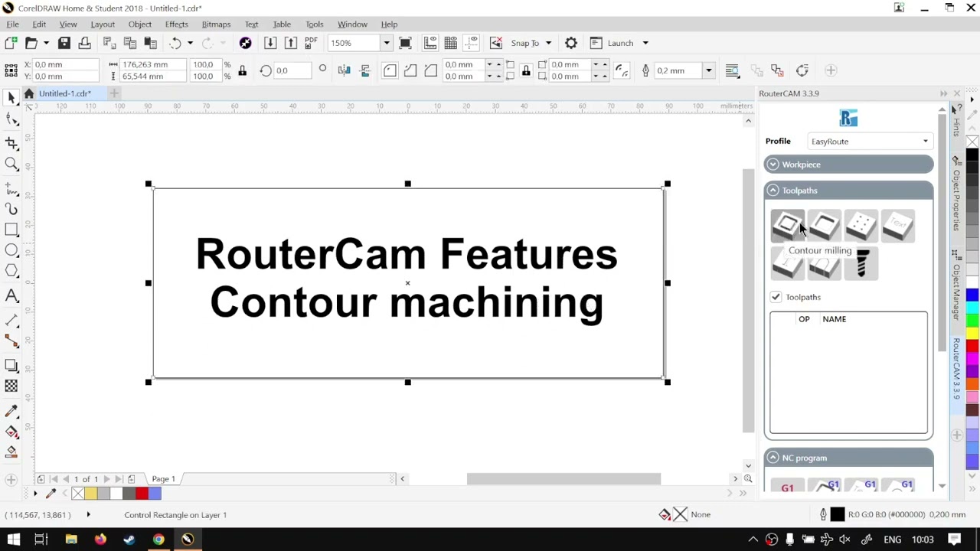The image size is (980, 551).
Task: Open the Object menu
Action: 139,24
